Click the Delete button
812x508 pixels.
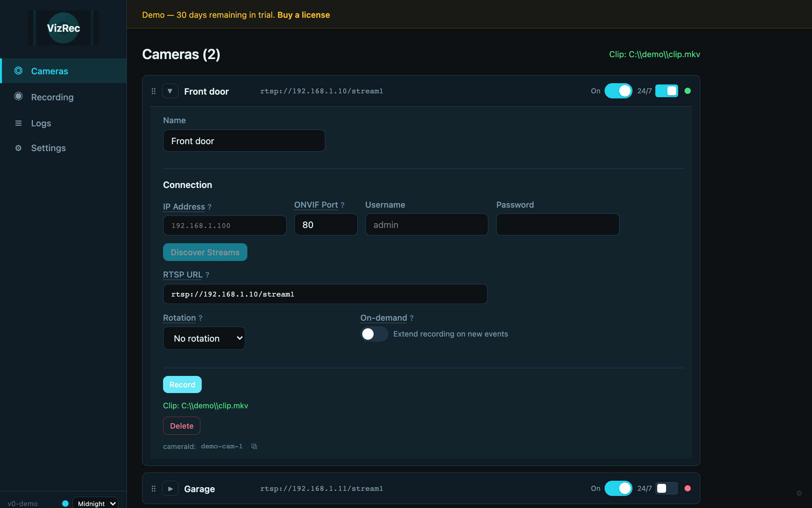click(x=181, y=426)
